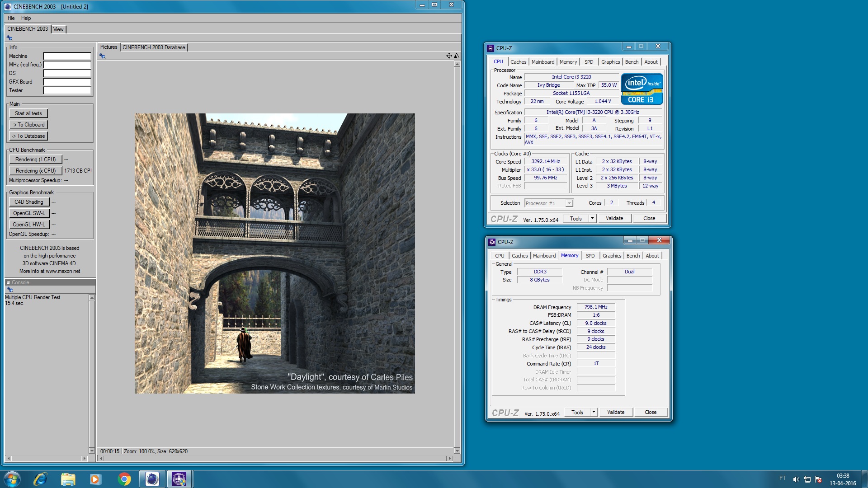Run C4D Shading benchmark
Viewport: 868px width, 488px height.
click(29, 202)
